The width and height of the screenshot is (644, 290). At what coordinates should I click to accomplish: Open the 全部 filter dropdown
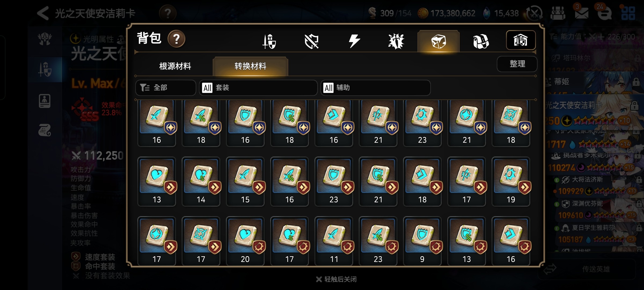pos(166,88)
